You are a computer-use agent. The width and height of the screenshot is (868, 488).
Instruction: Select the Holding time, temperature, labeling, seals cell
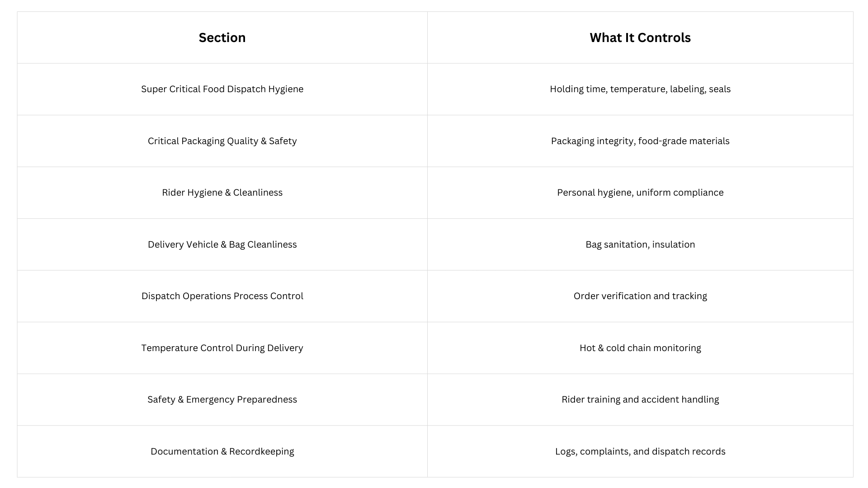(x=640, y=89)
